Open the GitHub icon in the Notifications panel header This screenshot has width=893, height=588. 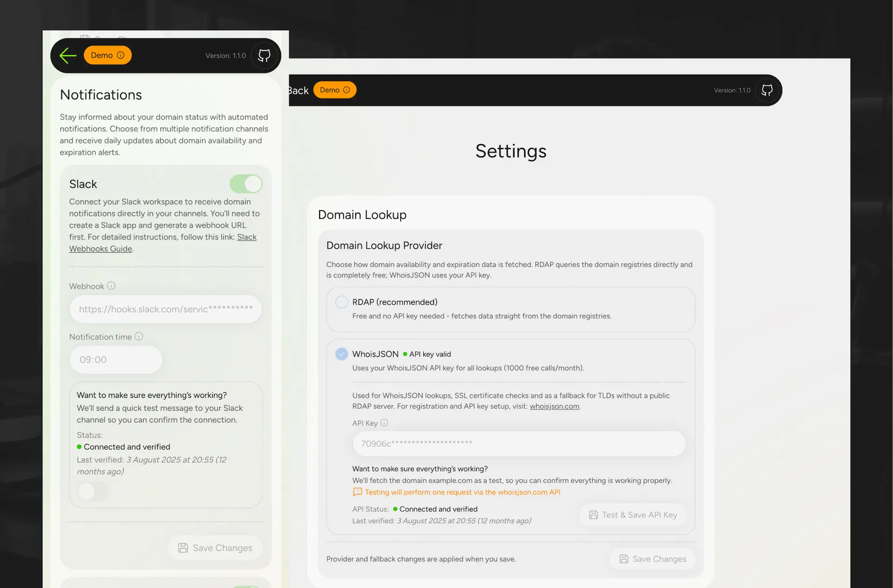point(264,55)
